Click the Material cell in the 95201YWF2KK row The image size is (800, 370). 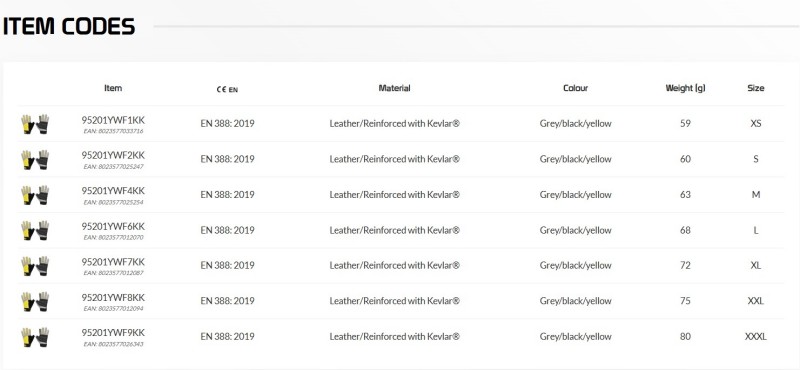pyautogui.click(x=394, y=159)
